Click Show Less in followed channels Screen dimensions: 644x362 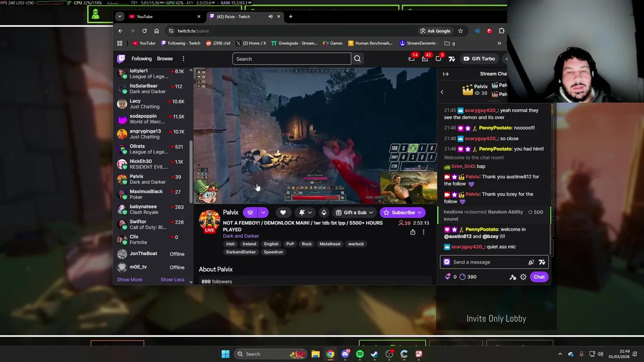[172, 280]
